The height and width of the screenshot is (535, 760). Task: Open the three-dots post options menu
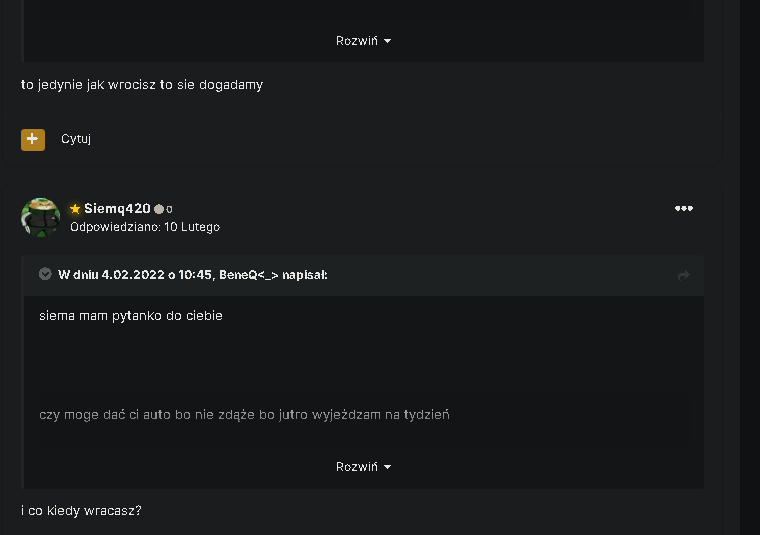click(x=683, y=208)
